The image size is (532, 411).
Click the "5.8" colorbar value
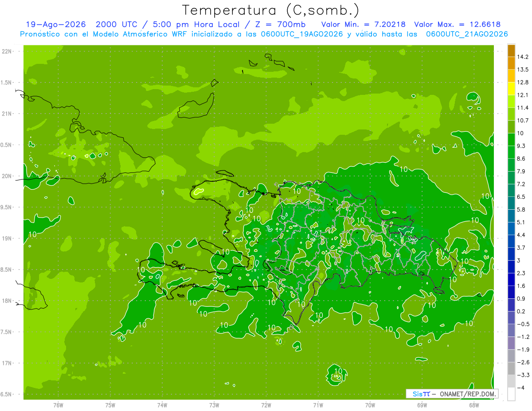[x=521, y=210]
